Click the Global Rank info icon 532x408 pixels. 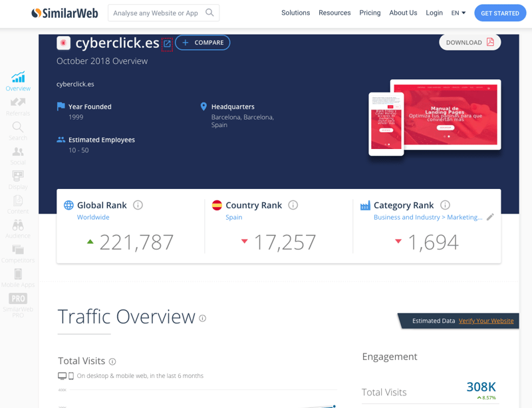tap(138, 205)
